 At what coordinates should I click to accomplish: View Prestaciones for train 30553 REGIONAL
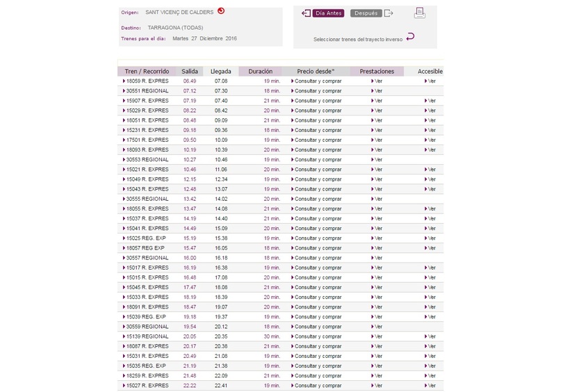click(x=377, y=160)
